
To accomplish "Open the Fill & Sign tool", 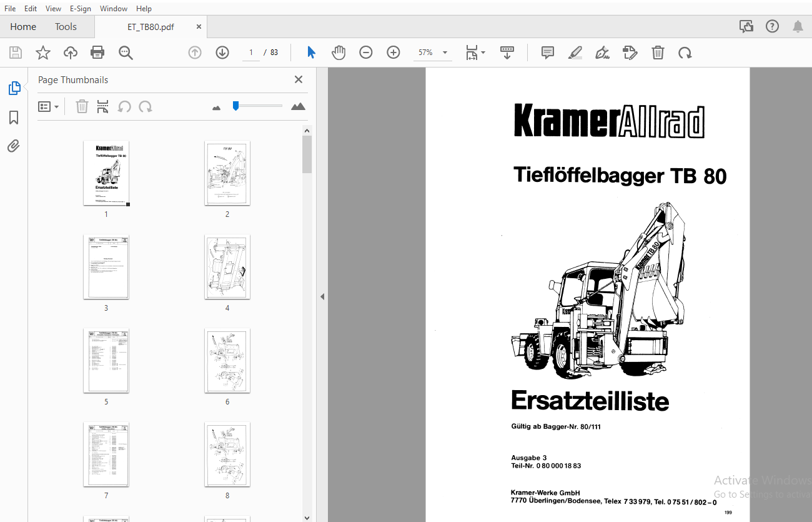I will point(602,53).
